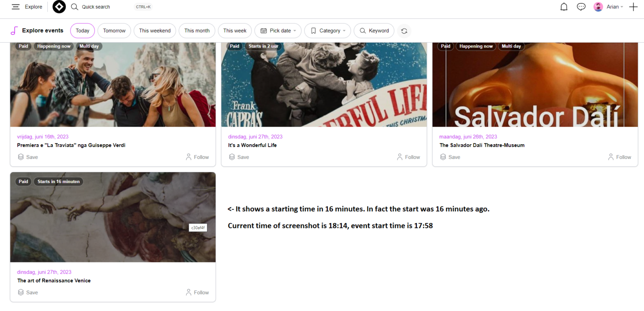Select the Today filter

coord(83,31)
